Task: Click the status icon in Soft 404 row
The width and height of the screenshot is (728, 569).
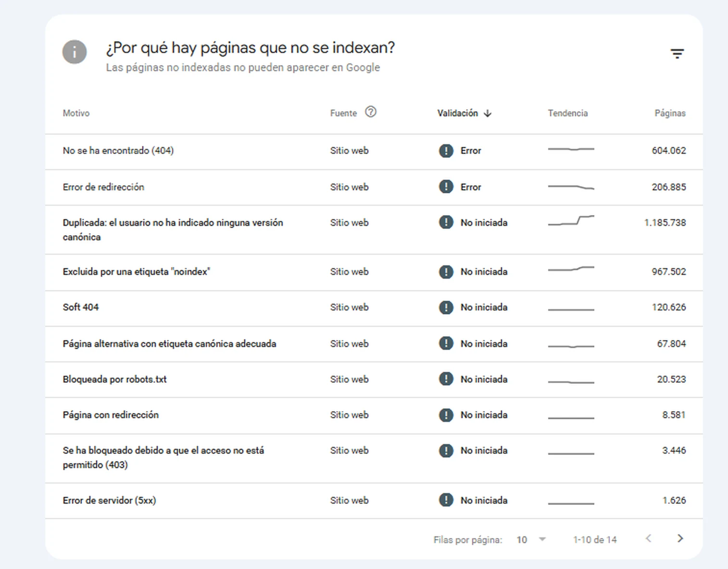Action: (x=446, y=308)
